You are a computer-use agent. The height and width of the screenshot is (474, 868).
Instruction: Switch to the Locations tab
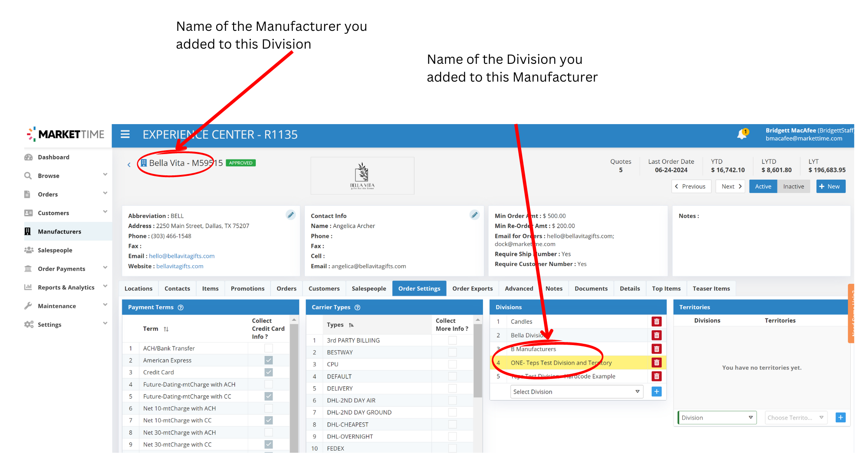pyautogui.click(x=138, y=289)
